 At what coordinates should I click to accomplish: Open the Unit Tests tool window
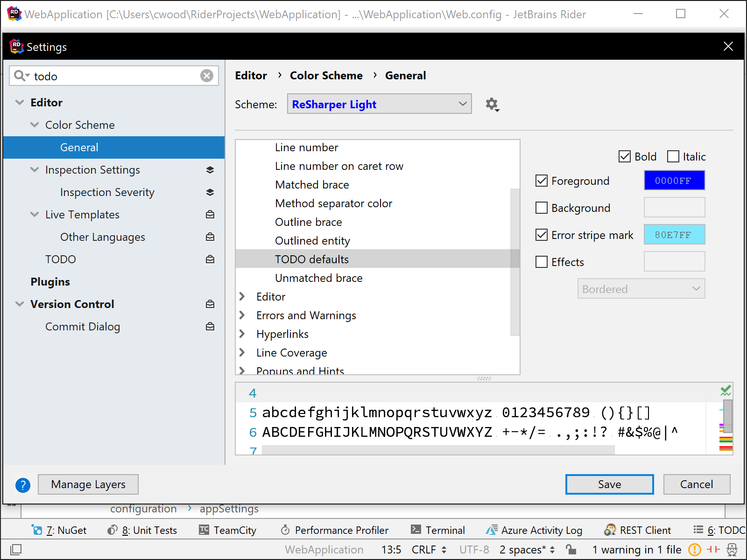(142, 530)
